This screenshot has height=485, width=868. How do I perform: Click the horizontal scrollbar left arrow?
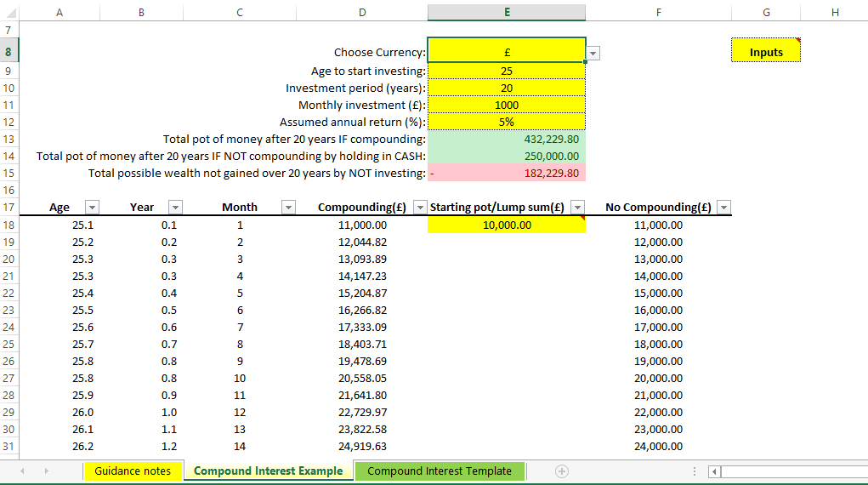(x=716, y=471)
